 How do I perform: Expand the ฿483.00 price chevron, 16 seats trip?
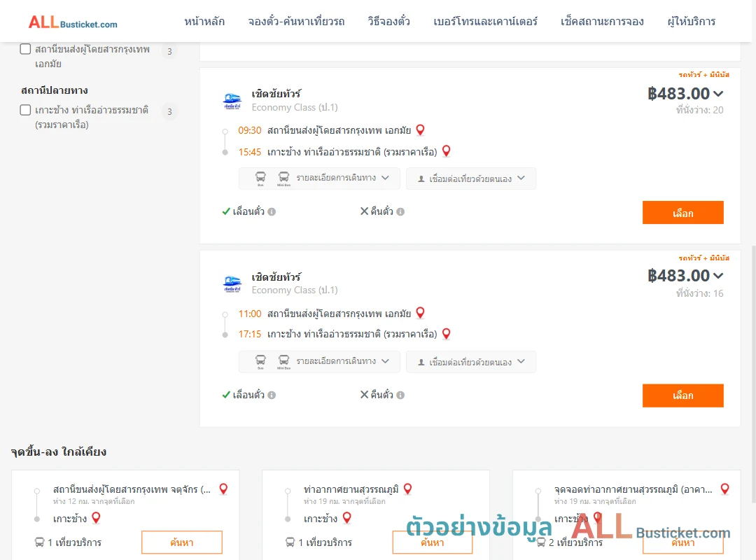(718, 276)
